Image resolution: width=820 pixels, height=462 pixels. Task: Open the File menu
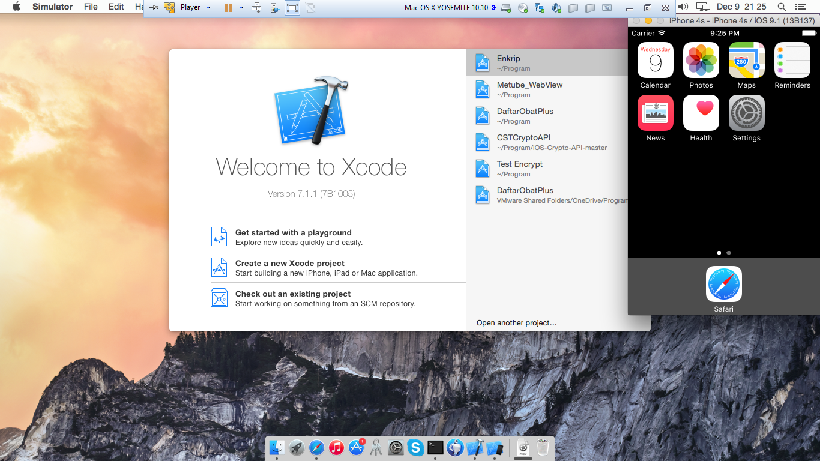[91, 7]
